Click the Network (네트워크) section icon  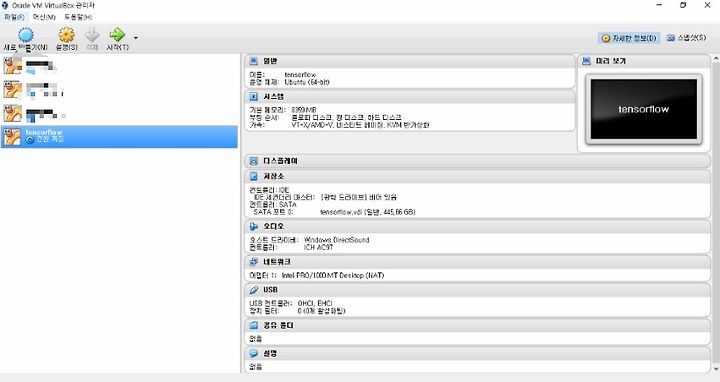click(253, 262)
